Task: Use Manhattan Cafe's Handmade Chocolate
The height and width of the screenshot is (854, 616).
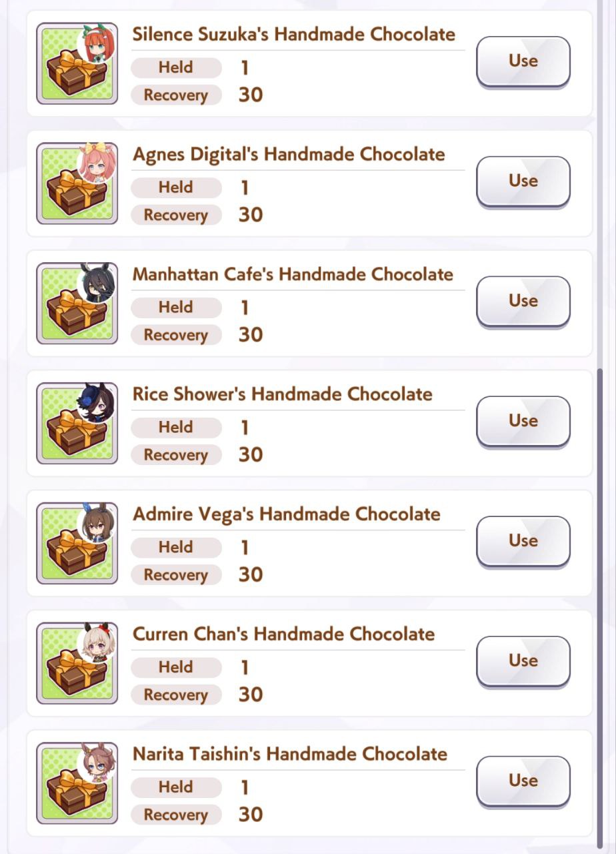Action: point(523,302)
